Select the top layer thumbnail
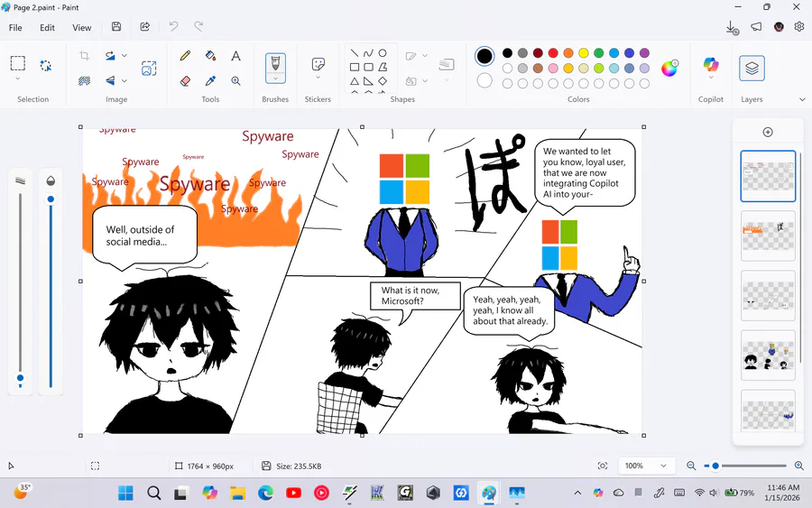This screenshot has height=508, width=812. (x=768, y=176)
